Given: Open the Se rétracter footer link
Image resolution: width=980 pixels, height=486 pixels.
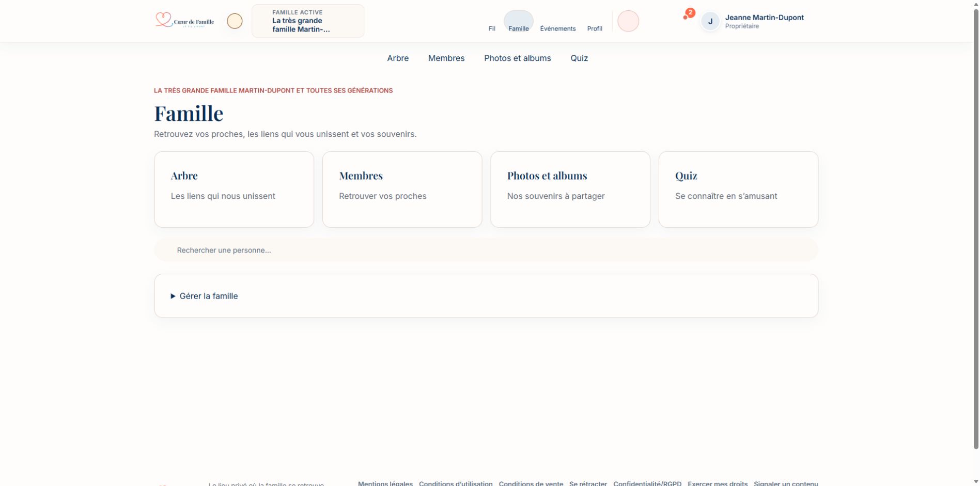Looking at the screenshot, I should pos(588,483).
